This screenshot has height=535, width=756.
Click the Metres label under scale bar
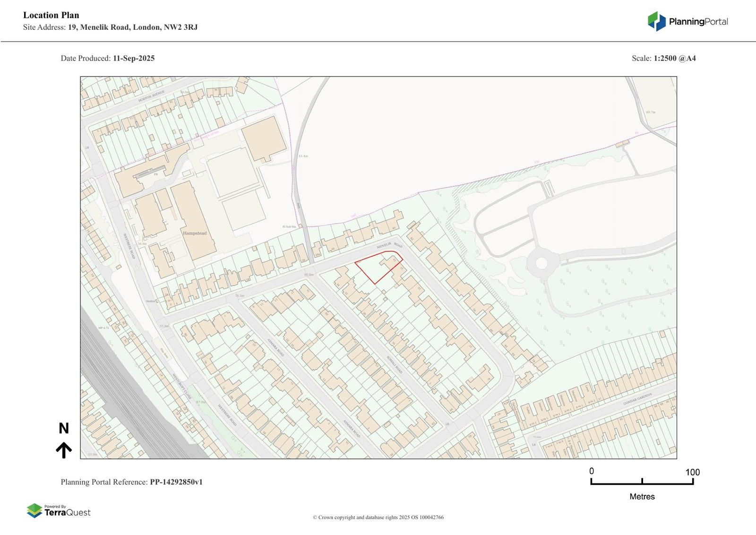tap(642, 497)
